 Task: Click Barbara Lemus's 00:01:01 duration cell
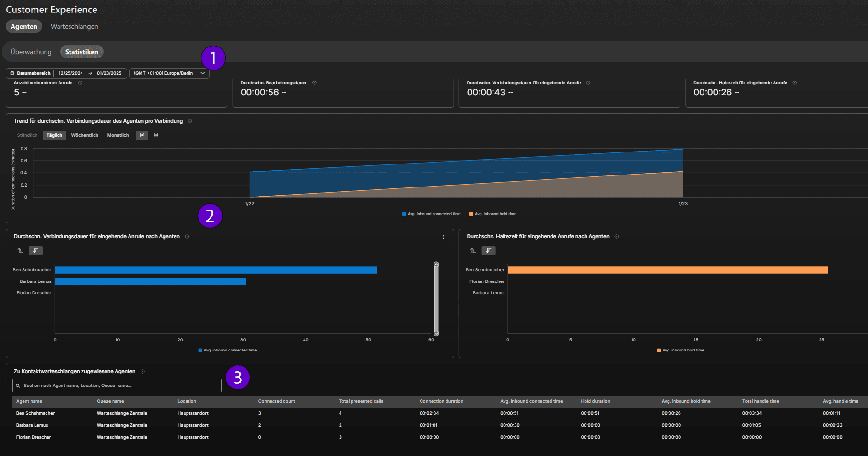tap(428, 425)
